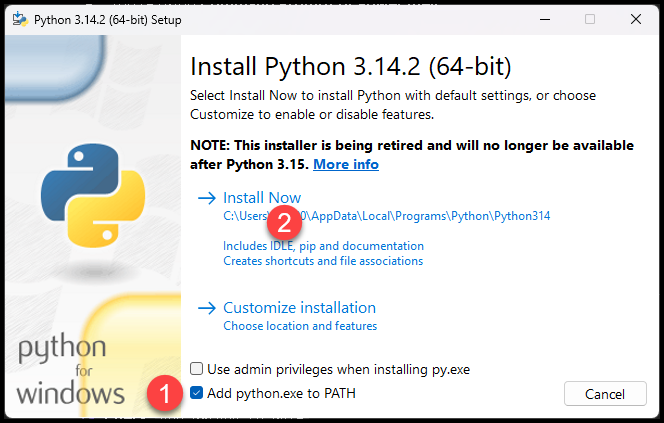Screen dimensions: 664x423
Task: Close the Python Setup window
Action: tap(638, 19)
